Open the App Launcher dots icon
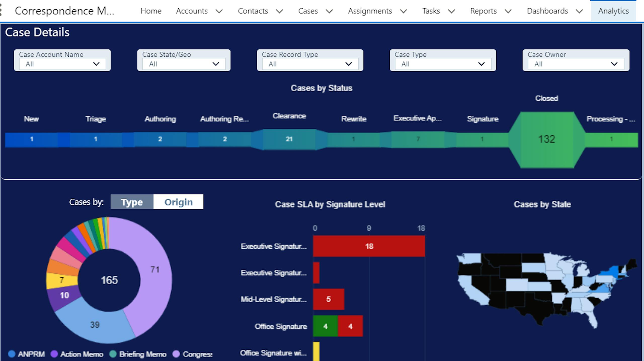 [x=1, y=10]
